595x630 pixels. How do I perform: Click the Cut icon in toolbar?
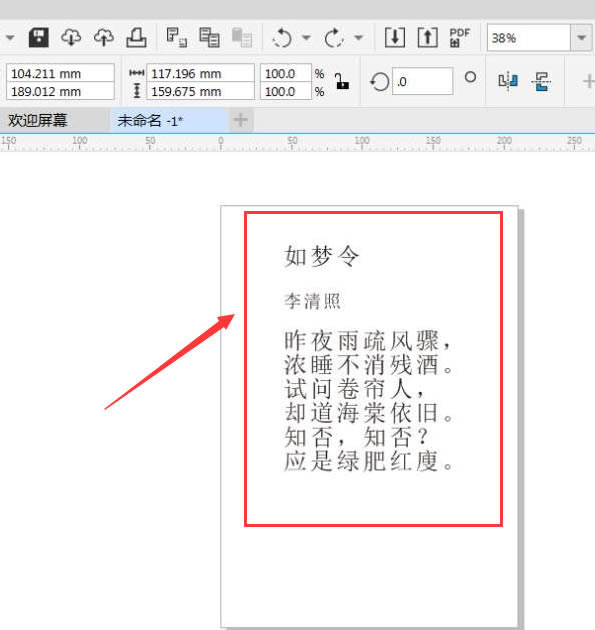pyautogui.click(x=177, y=37)
